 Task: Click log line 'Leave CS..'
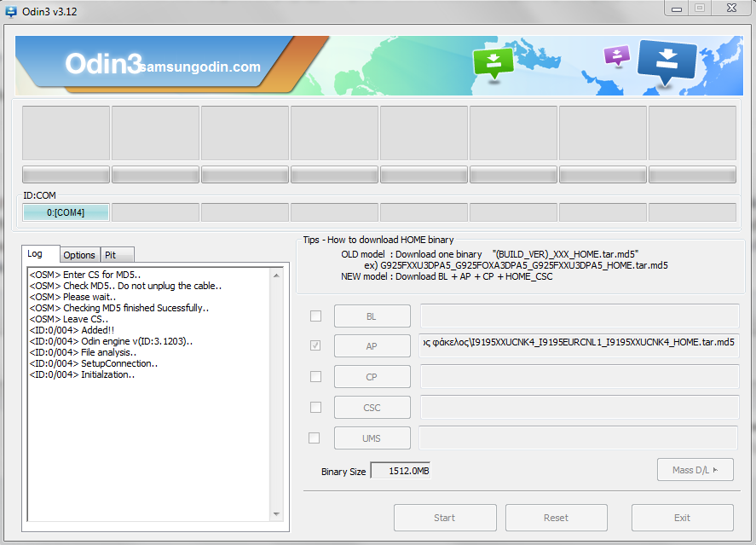coord(68,319)
